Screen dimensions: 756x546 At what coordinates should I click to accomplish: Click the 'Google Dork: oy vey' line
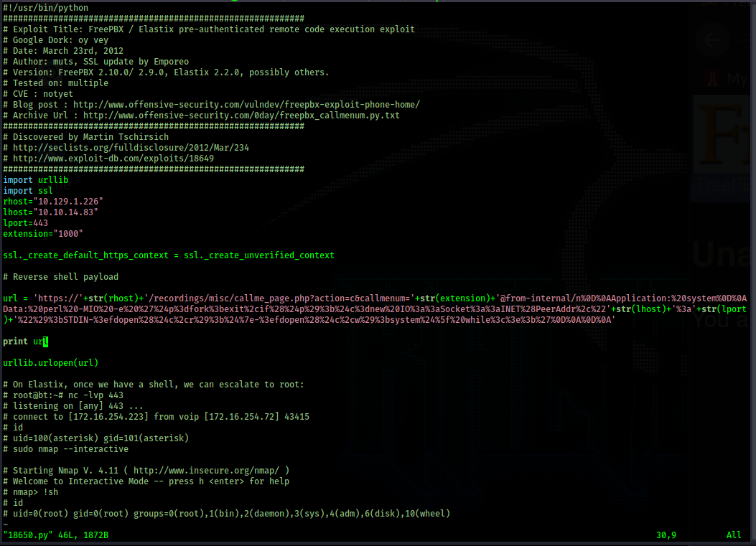tap(55, 40)
